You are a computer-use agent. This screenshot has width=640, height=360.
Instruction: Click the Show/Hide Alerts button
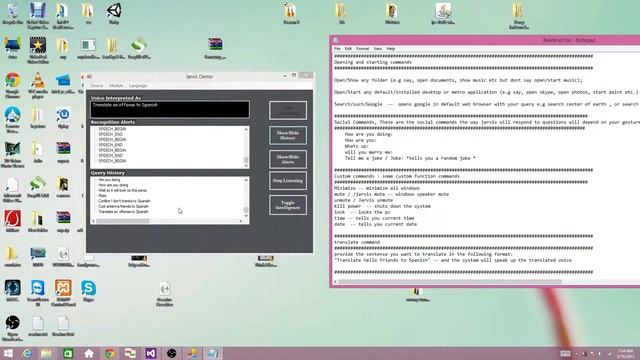click(288, 159)
